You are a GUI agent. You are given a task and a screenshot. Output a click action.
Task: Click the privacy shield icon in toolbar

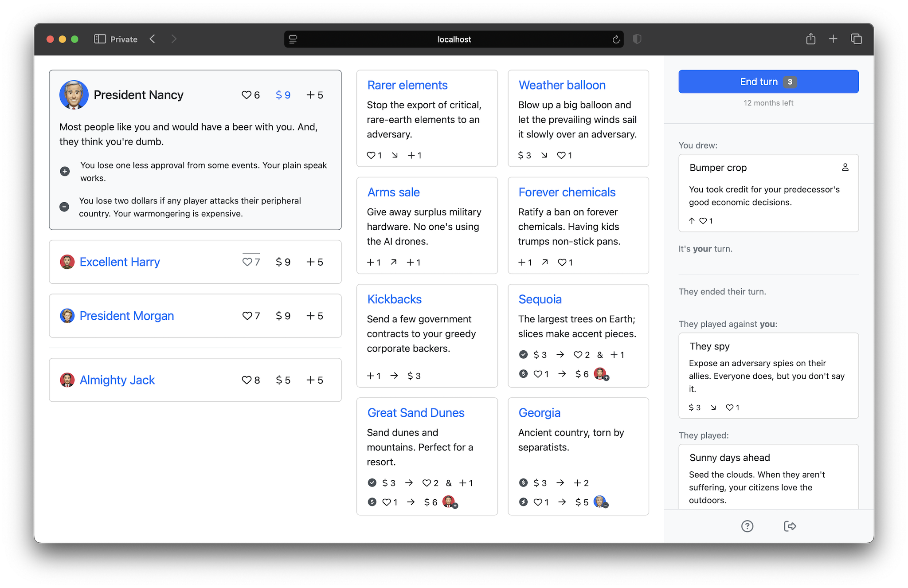(x=637, y=39)
